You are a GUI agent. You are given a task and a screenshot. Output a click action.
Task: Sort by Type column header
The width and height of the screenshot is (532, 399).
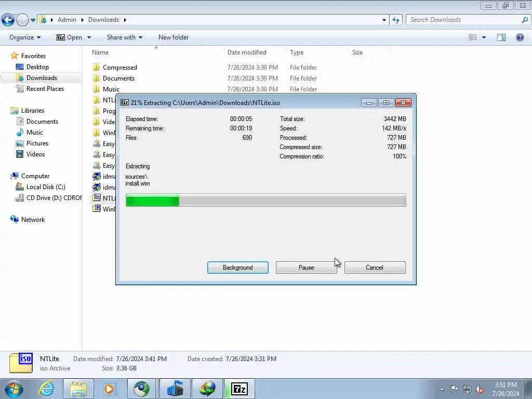297,52
